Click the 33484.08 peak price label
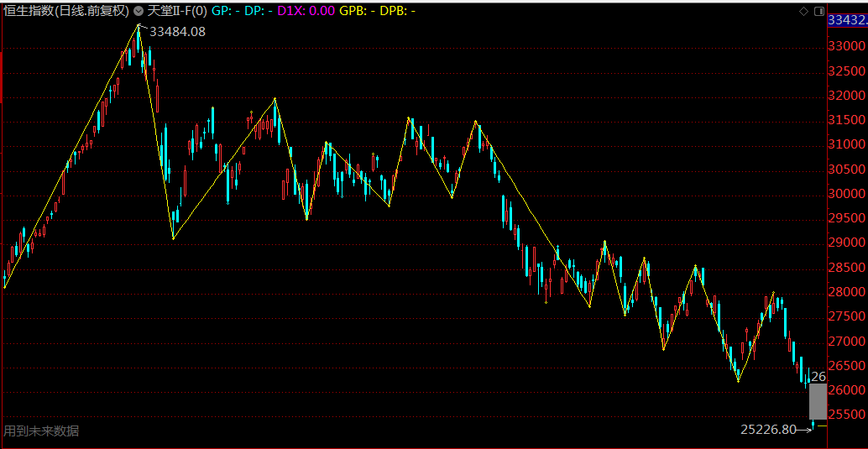The height and width of the screenshot is (449, 868). (177, 31)
